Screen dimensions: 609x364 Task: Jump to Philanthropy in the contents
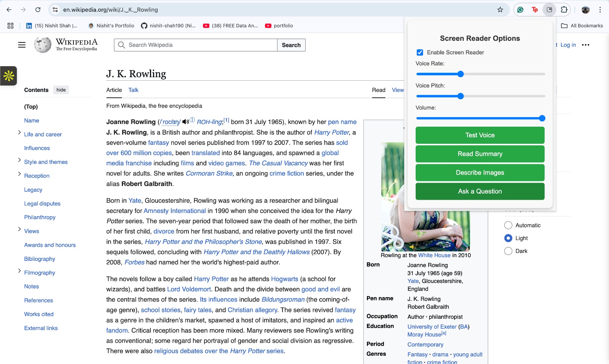pyautogui.click(x=40, y=218)
